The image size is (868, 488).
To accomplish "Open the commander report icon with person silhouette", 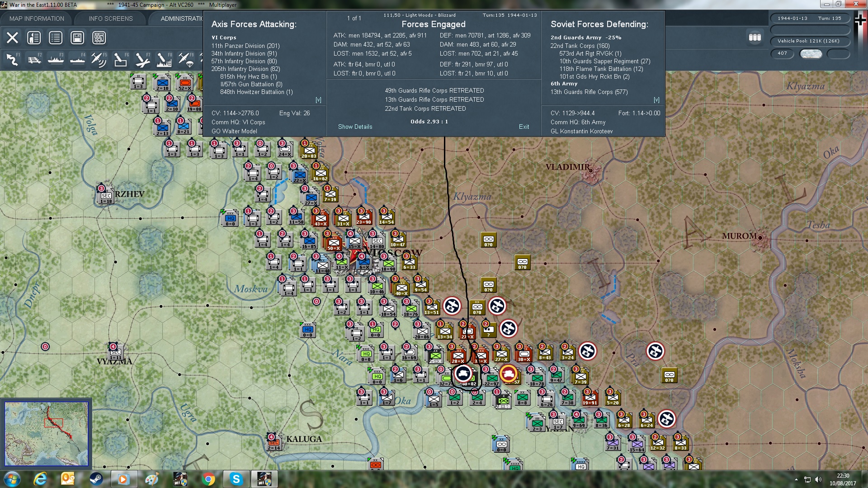I will click(34, 38).
